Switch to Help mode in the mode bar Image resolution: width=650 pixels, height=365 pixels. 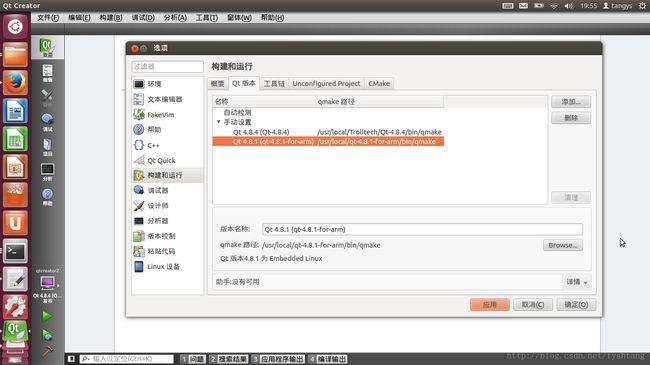pyautogui.click(x=47, y=197)
